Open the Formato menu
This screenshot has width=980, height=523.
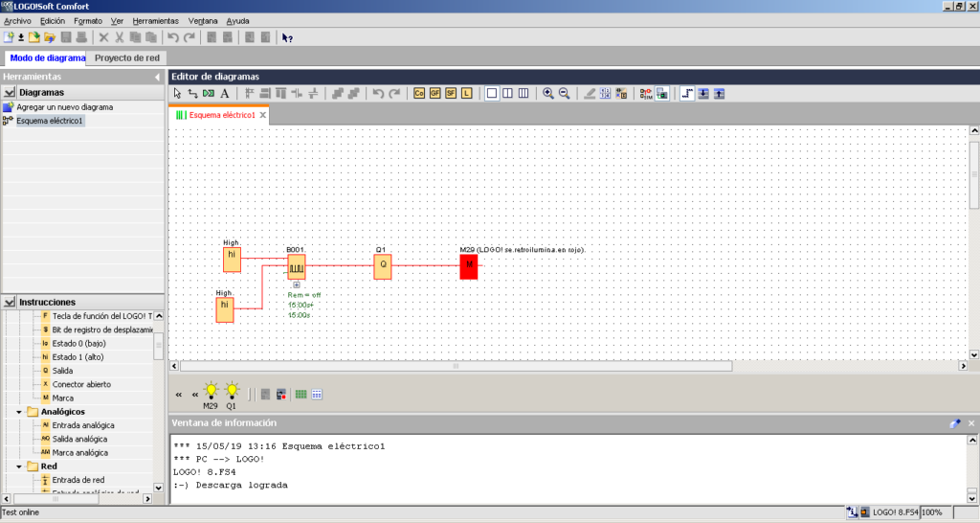87,21
